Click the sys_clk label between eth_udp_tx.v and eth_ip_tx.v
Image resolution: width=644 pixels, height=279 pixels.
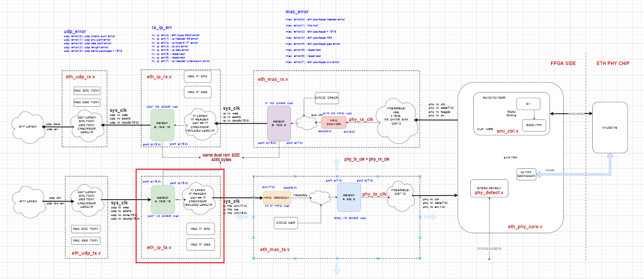coord(120,203)
